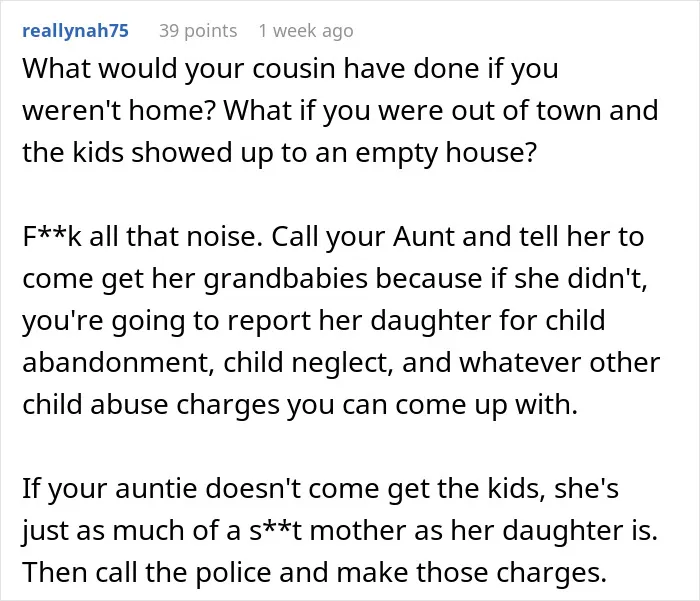Click the line 'weren't home? What if you'
This screenshot has width=700, height=601.
(340, 110)
